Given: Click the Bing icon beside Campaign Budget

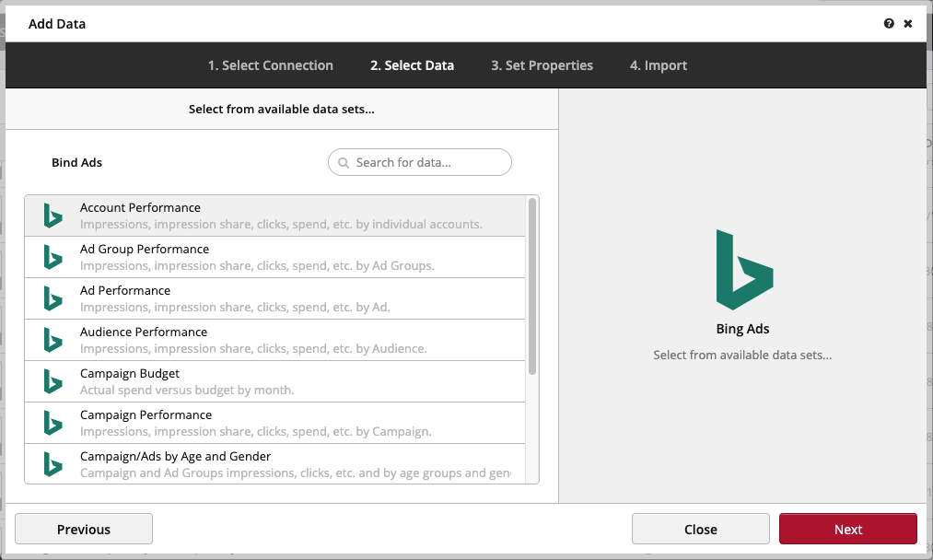Looking at the screenshot, I should [x=52, y=381].
